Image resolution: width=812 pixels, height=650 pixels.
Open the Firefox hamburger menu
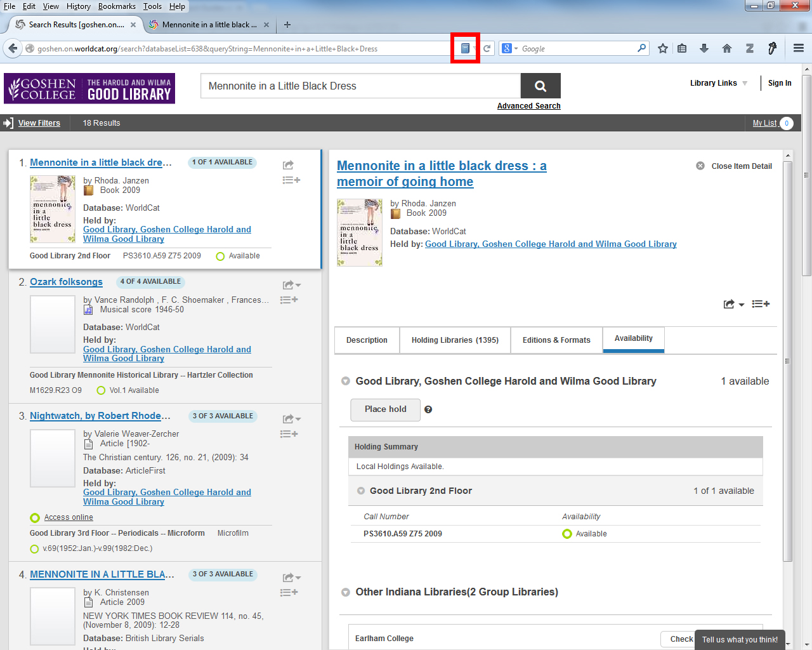[799, 48]
